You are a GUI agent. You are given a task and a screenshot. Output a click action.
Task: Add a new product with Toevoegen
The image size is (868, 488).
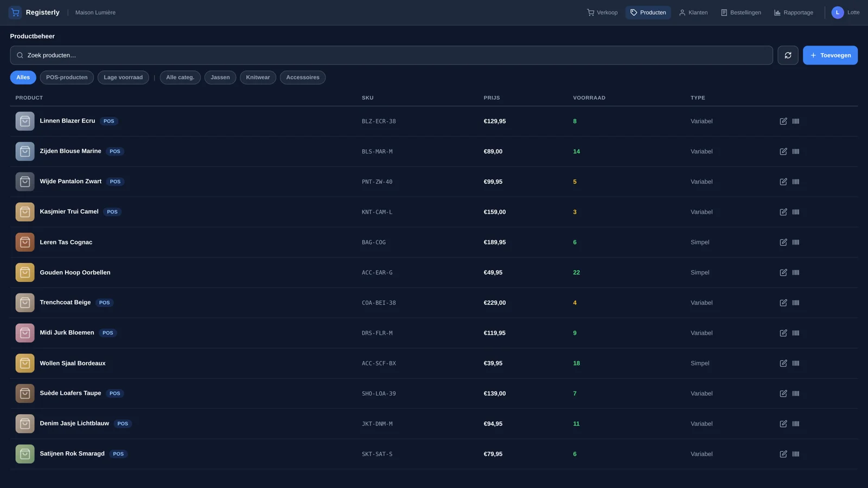(830, 55)
